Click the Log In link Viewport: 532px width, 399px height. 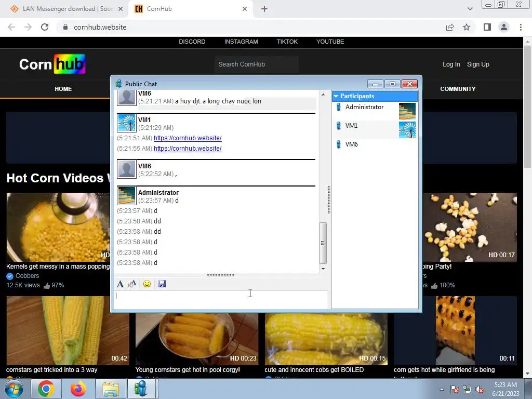point(451,64)
